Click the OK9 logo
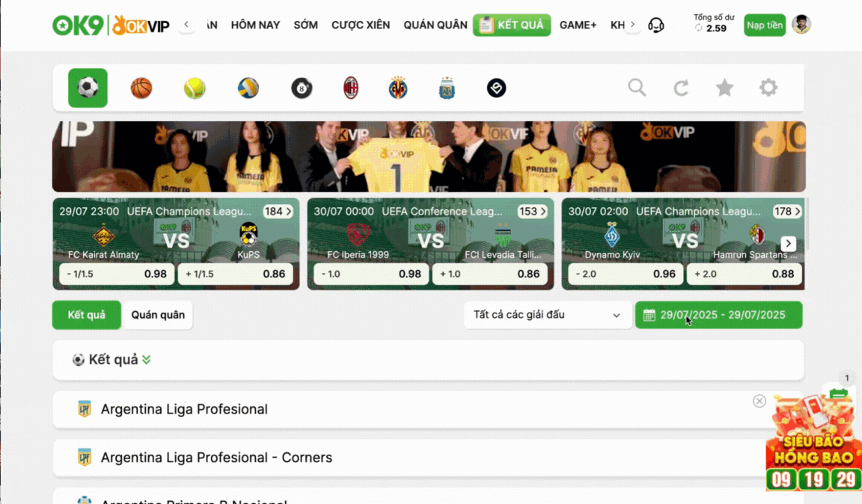This screenshot has height=504, width=862. click(x=78, y=25)
